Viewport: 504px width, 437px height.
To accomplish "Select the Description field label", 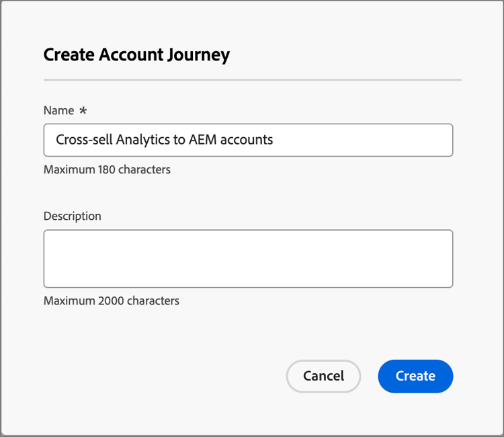I will pos(73,216).
